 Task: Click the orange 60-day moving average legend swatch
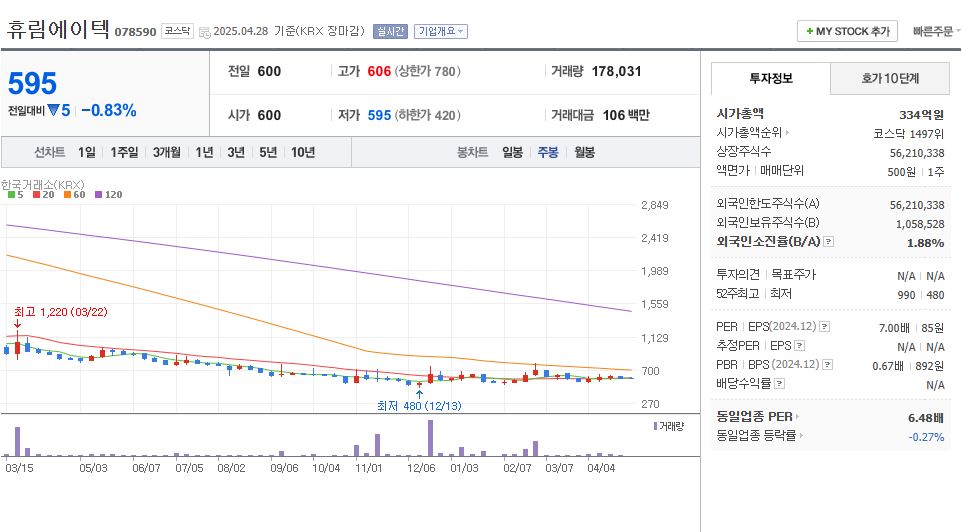click(67, 195)
